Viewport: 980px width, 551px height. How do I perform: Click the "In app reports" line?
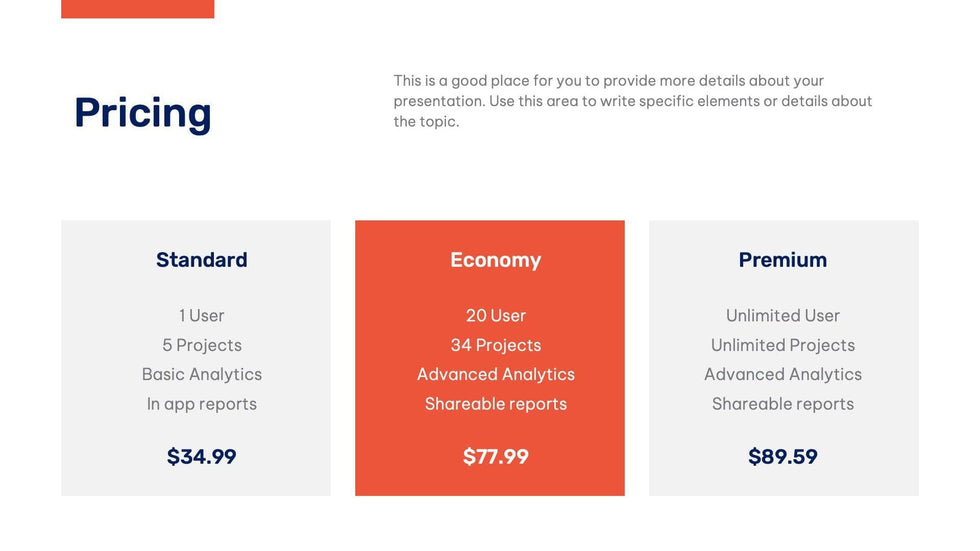(201, 404)
